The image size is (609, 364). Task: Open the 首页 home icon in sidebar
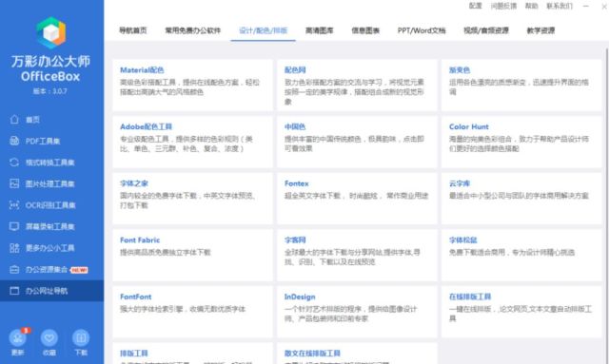(x=14, y=120)
